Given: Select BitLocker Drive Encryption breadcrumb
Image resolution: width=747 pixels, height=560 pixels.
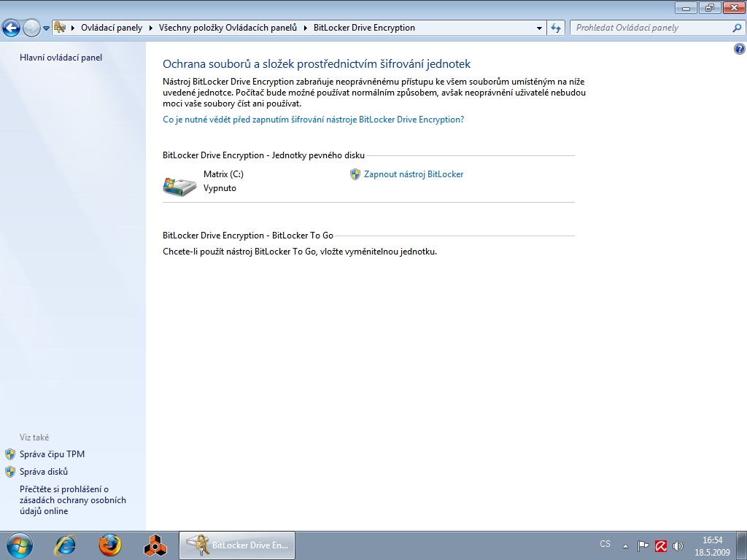Looking at the screenshot, I should [x=364, y=28].
